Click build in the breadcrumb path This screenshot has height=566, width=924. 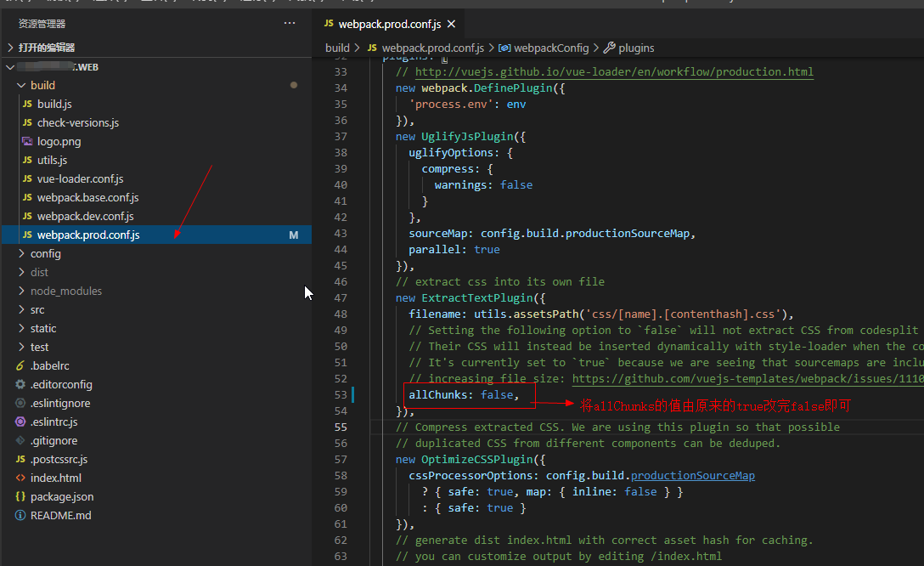tap(337, 48)
